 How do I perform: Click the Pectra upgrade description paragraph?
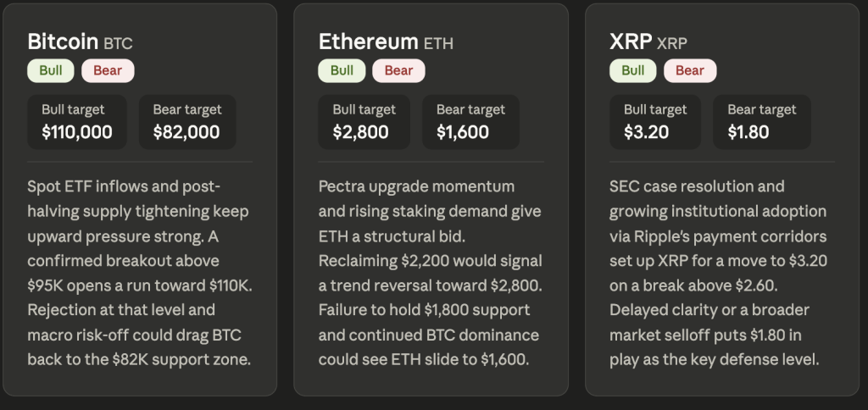431,272
